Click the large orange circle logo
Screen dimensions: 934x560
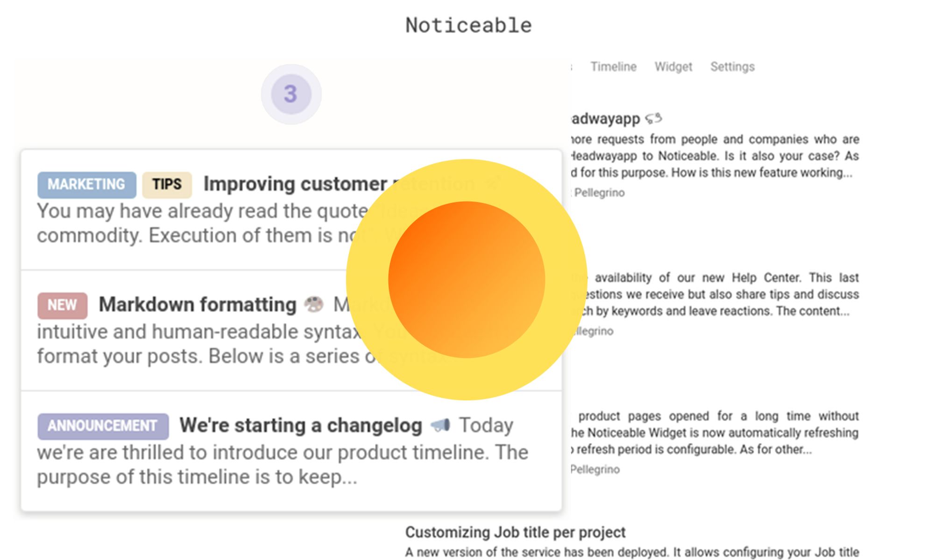[x=467, y=280]
